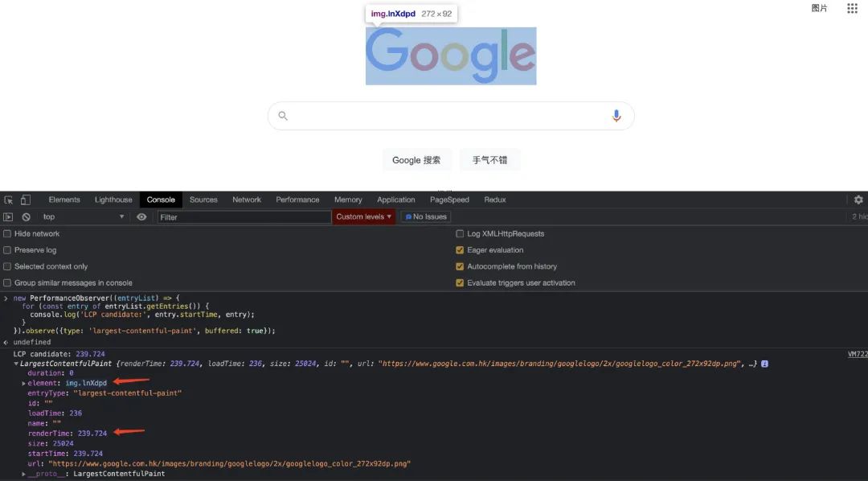This screenshot has width=868, height=481.
Task: Uncheck Evaluate triggers user activation
Action: point(460,282)
